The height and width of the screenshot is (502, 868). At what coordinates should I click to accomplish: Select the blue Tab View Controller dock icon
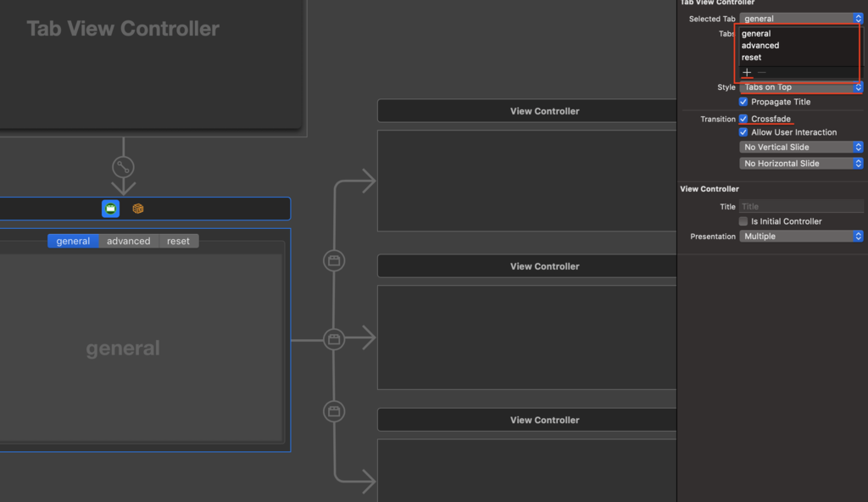pos(111,209)
